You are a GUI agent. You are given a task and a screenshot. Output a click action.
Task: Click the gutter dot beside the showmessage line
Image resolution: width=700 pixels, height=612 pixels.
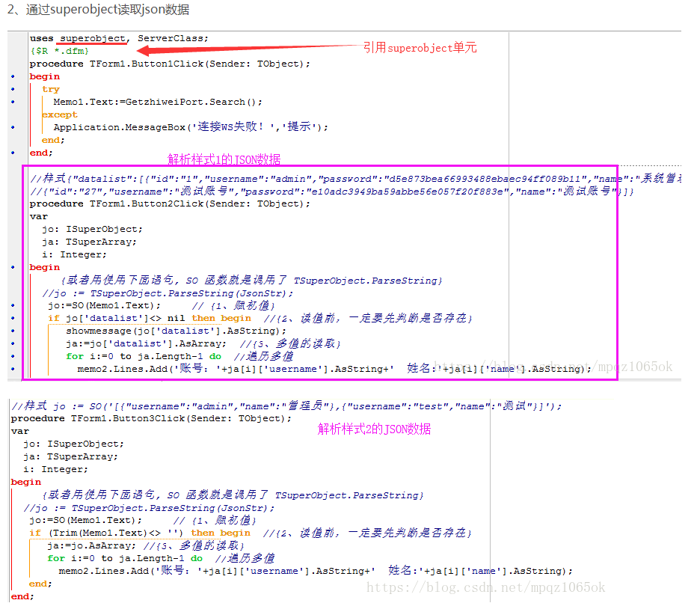coord(13,331)
